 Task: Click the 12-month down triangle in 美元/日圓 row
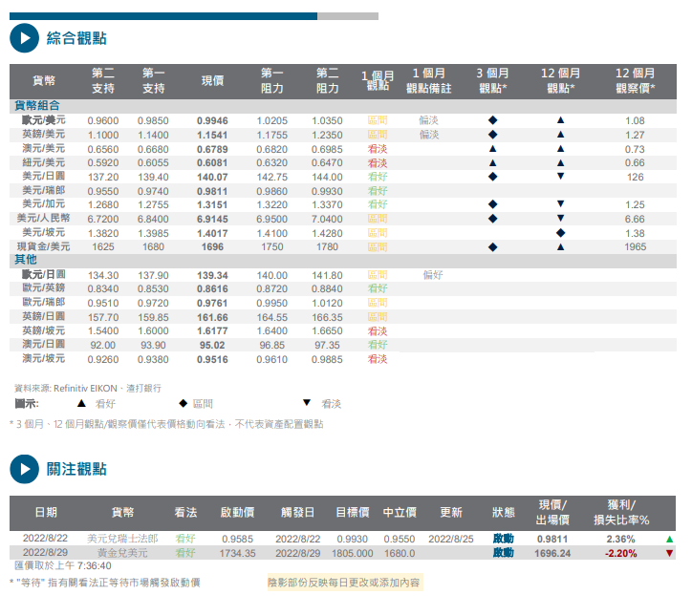pyautogui.click(x=560, y=177)
